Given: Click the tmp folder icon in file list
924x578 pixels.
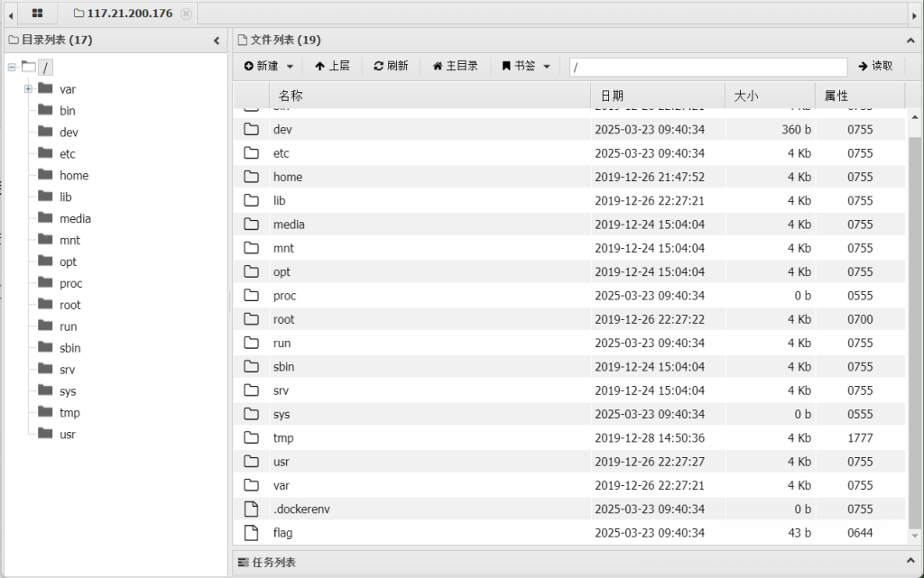Looking at the screenshot, I should (x=251, y=438).
